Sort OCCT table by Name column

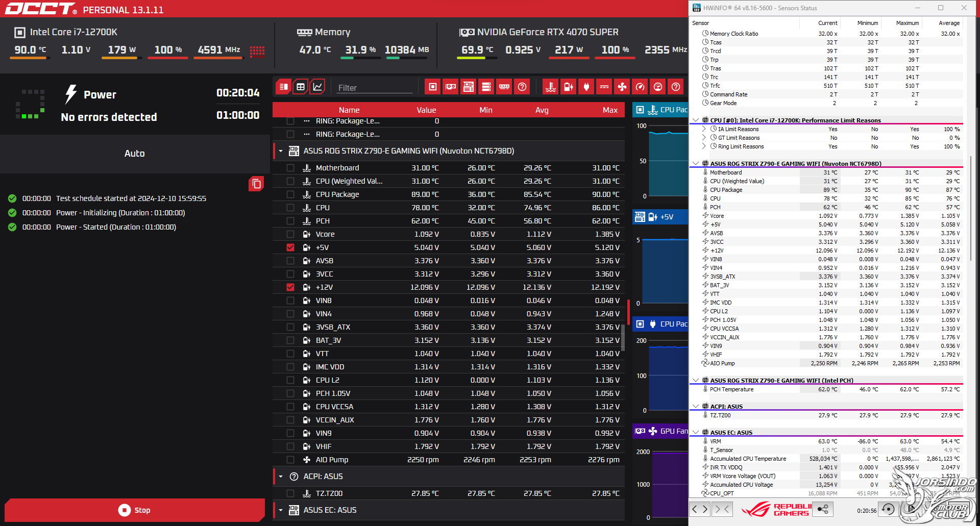[349, 110]
